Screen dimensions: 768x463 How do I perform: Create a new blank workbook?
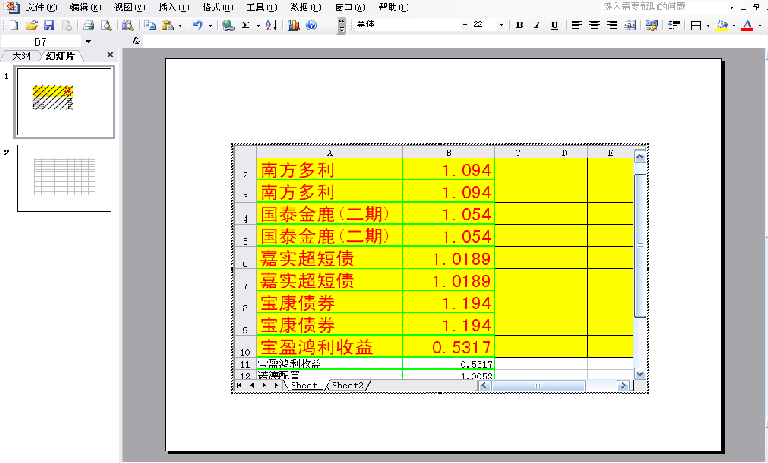pos(14,25)
